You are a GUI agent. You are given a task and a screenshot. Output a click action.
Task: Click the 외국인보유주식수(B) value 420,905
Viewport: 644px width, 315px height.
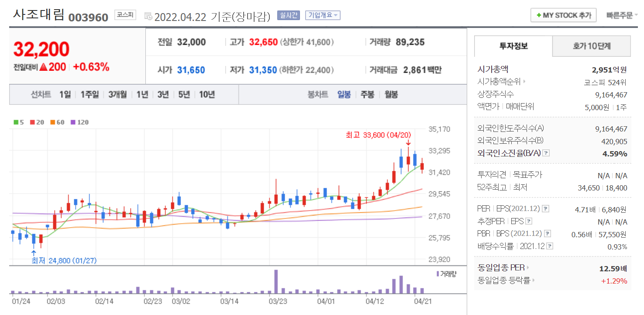point(614,141)
